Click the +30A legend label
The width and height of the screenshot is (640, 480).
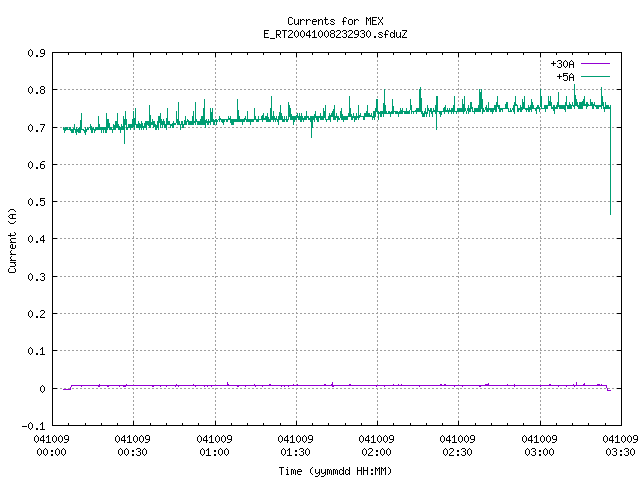pos(562,64)
